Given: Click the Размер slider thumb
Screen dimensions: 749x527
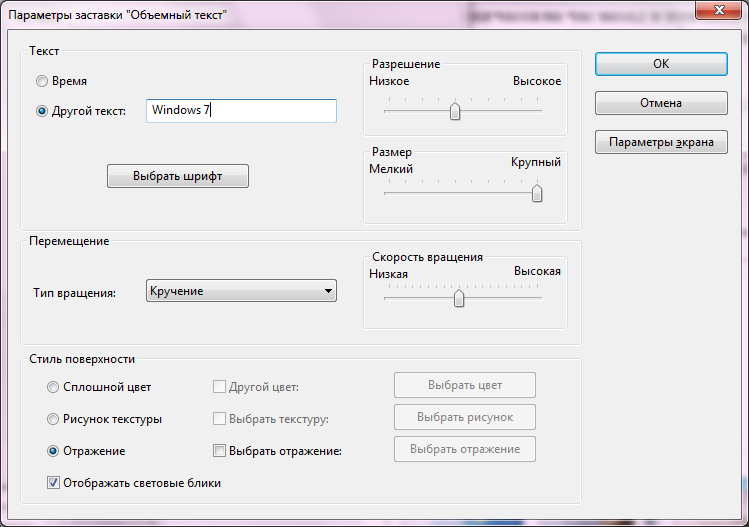Looking at the screenshot, I should pos(537,193).
